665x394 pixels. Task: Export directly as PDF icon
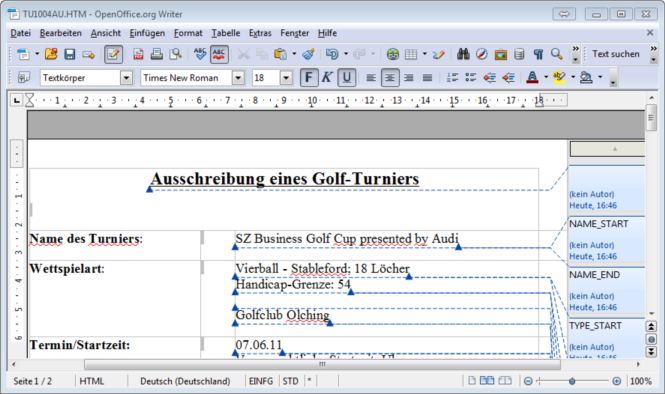coord(138,54)
